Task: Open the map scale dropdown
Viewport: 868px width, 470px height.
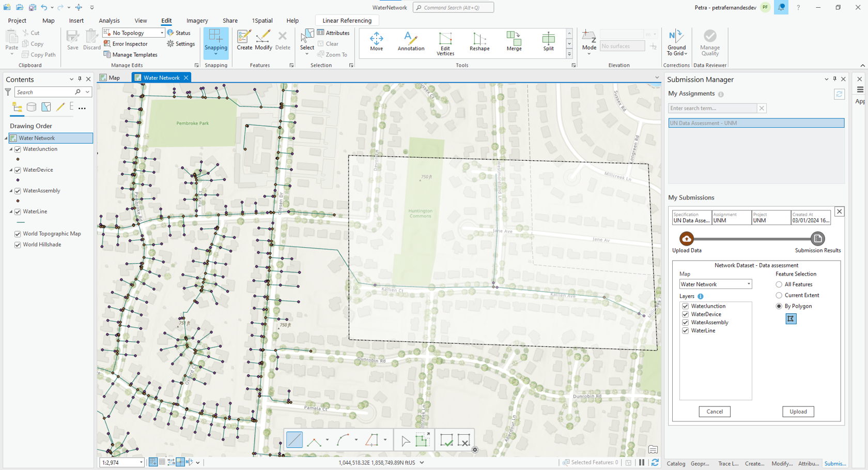Action: 141,463
